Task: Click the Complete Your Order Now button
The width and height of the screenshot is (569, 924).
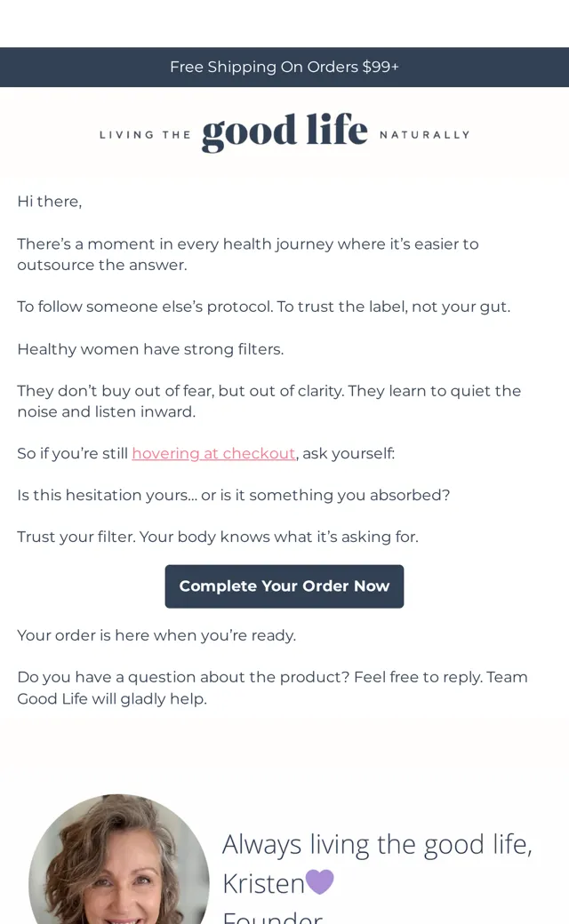Action: tap(284, 586)
